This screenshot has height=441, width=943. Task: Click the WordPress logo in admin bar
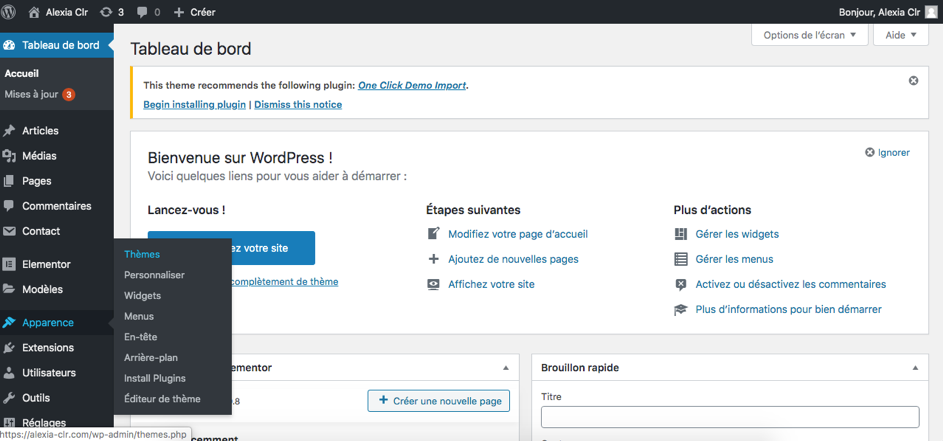(x=9, y=11)
